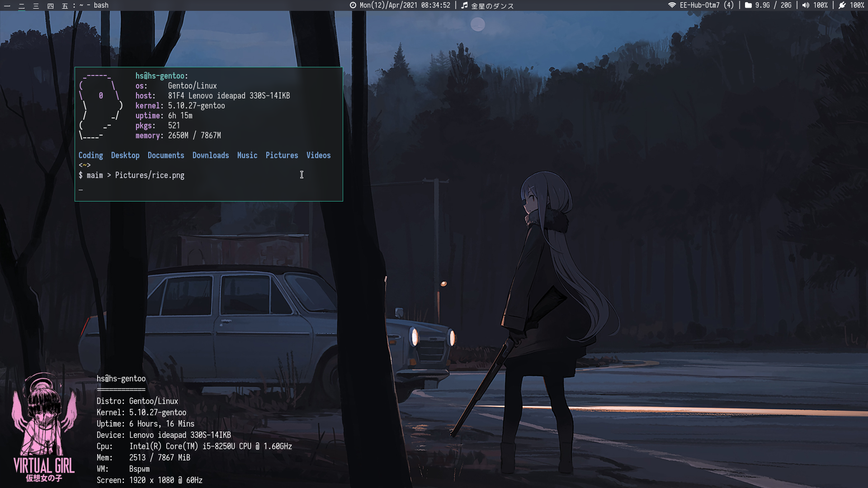The image size is (868, 488).
Task: Click the 'Mem: 2513 / 7867 MiB' line
Action: click(143, 458)
